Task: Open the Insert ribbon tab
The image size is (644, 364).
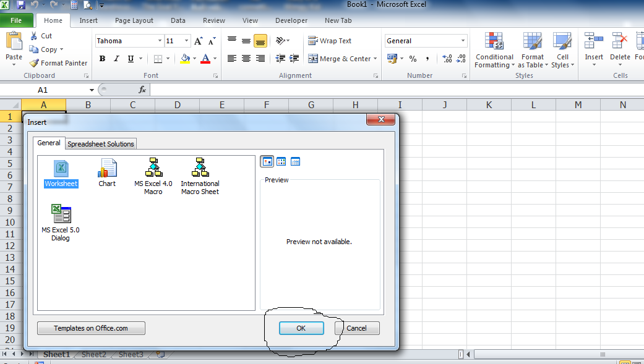Action: (x=88, y=20)
